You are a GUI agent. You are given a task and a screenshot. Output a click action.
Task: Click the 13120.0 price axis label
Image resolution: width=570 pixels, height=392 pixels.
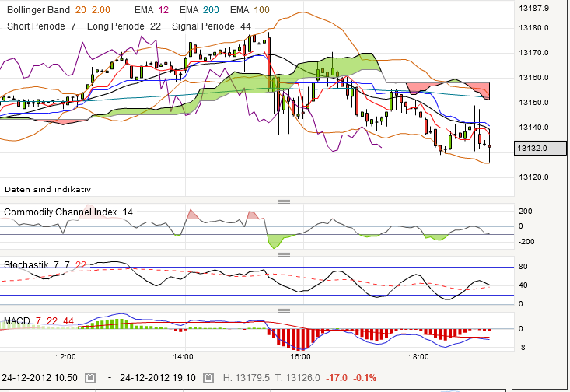[x=533, y=177]
